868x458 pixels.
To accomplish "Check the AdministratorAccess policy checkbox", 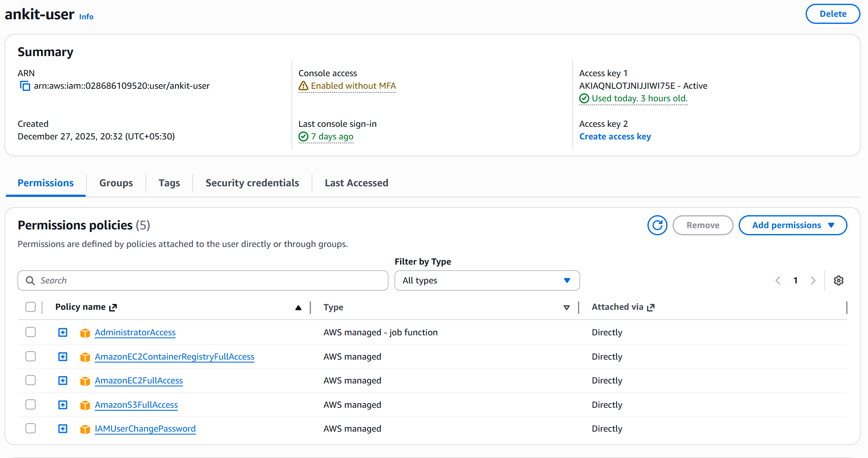I will (x=31, y=332).
